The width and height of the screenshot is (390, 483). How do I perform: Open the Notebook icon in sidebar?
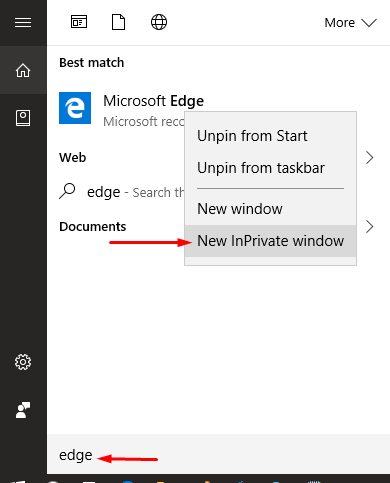[x=23, y=118]
